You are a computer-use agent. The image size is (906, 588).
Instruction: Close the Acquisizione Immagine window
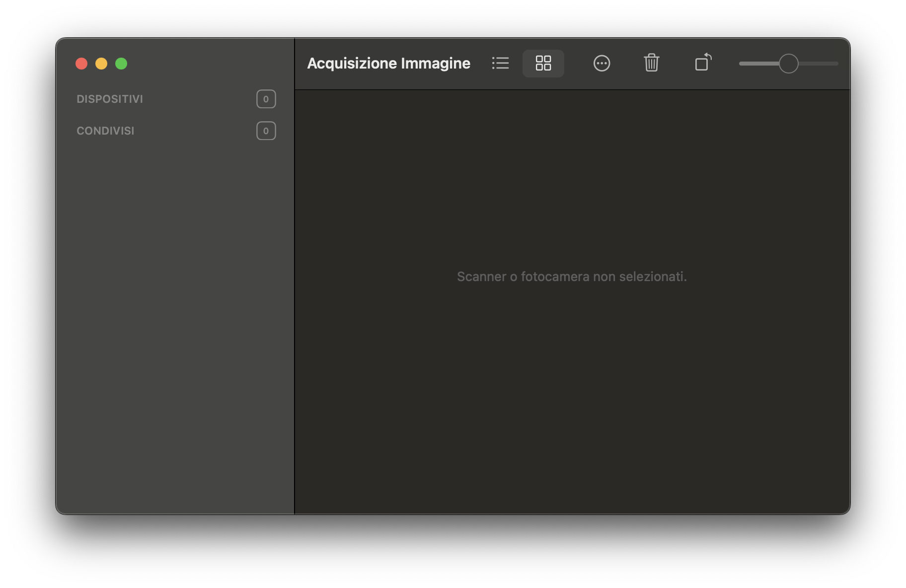(x=81, y=64)
